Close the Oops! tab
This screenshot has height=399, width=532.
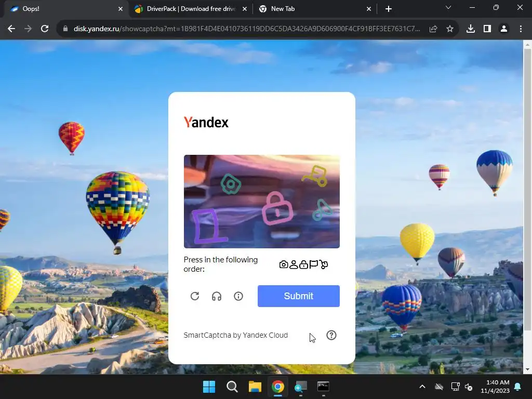click(x=121, y=9)
